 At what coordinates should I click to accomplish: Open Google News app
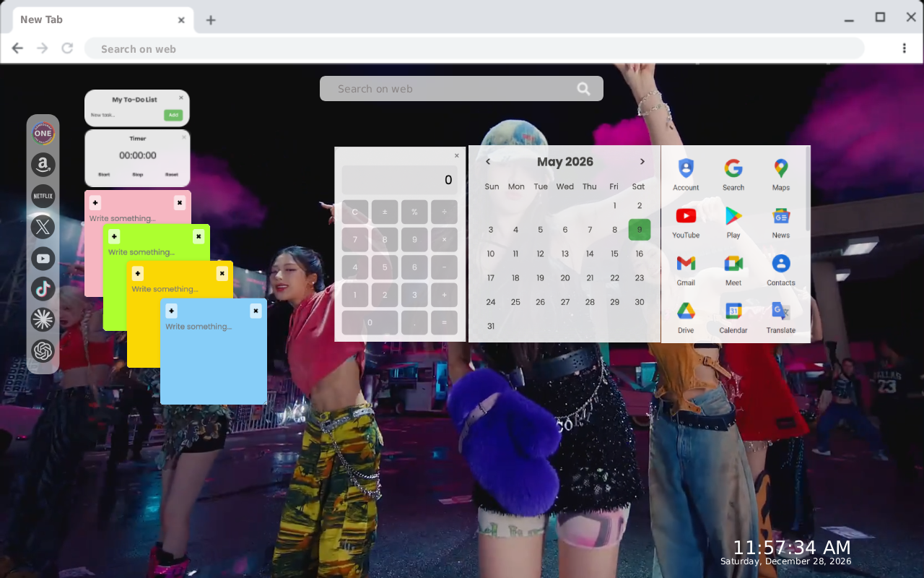pos(781,222)
